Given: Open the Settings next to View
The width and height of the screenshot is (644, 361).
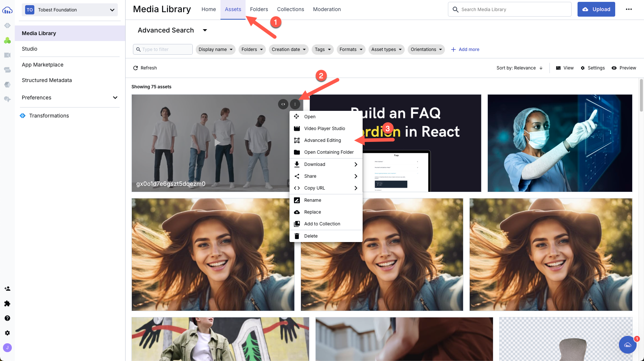Looking at the screenshot, I should (593, 68).
